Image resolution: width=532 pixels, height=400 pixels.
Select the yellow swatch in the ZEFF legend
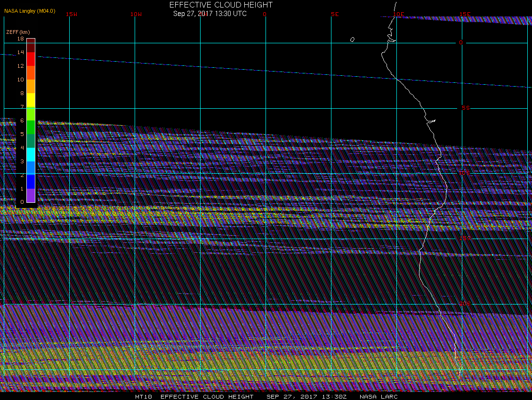[x=31, y=100]
